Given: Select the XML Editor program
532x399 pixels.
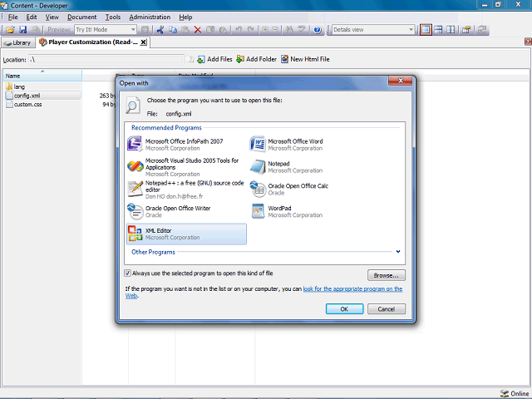Looking at the screenshot, I should pos(186,234).
